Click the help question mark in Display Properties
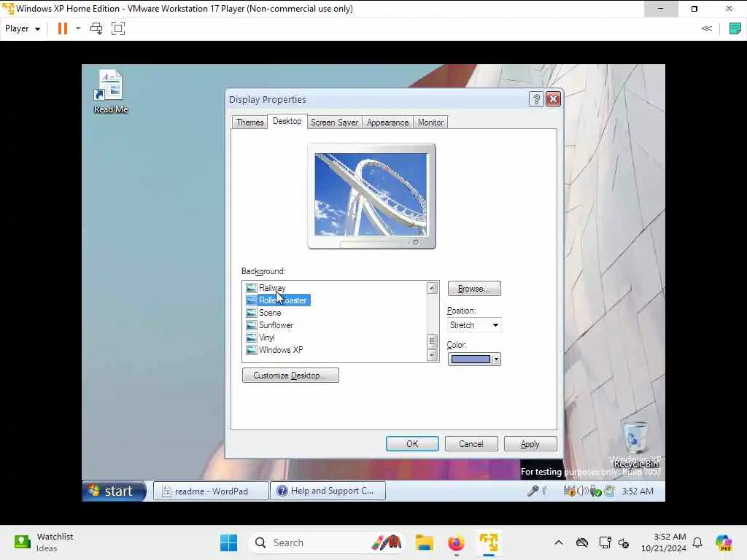747x560 pixels. 536,99
